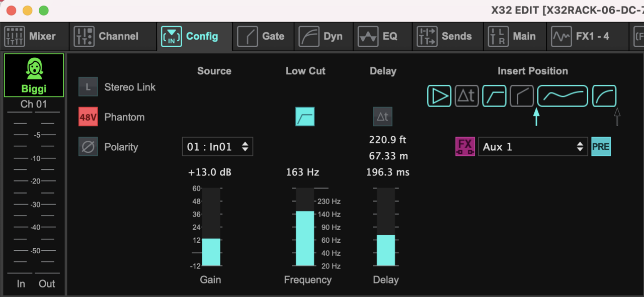Click the low cut icon in Insert Position
644x297 pixels.
point(494,96)
